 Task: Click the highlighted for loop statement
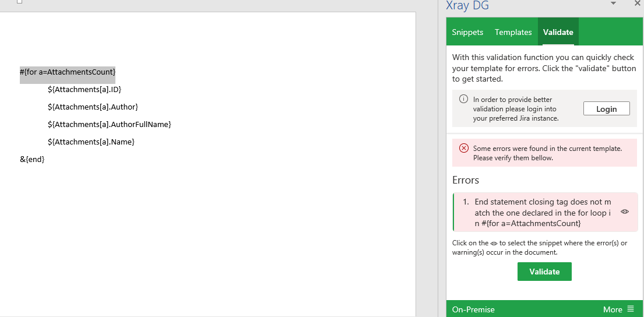click(68, 72)
